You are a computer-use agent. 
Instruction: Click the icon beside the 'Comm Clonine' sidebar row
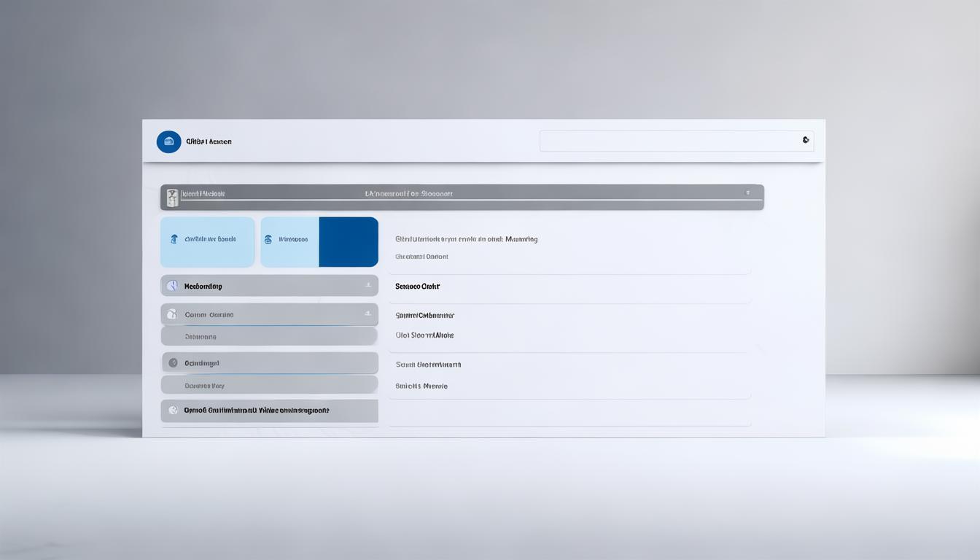pyautogui.click(x=172, y=314)
